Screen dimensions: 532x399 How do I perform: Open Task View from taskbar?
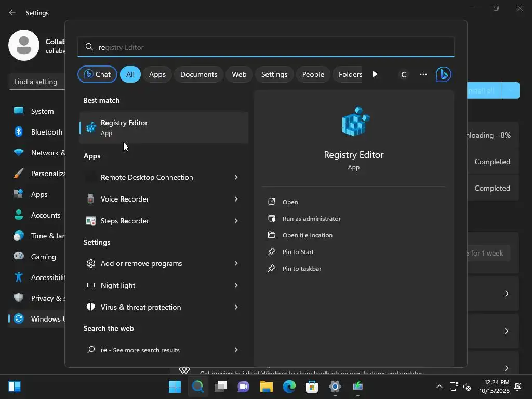tap(220, 386)
